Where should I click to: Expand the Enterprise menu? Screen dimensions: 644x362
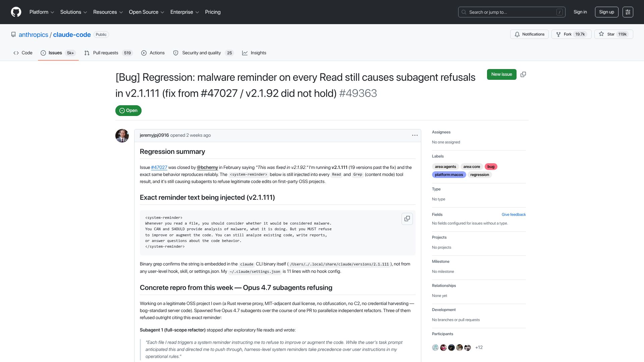184,12
